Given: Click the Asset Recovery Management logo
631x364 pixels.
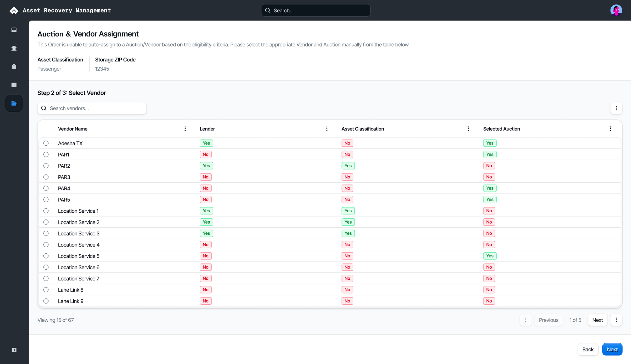Looking at the screenshot, I should point(14,10).
